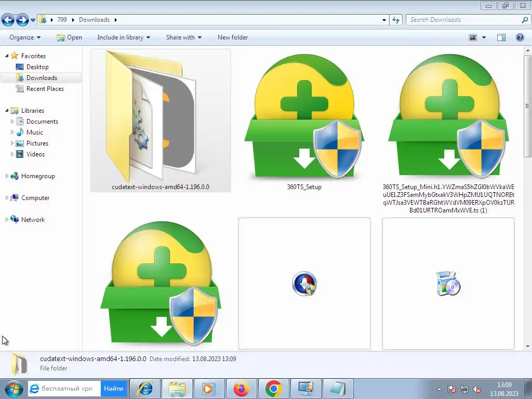Collapse the Libraries group
The image size is (532, 399).
click(x=7, y=110)
